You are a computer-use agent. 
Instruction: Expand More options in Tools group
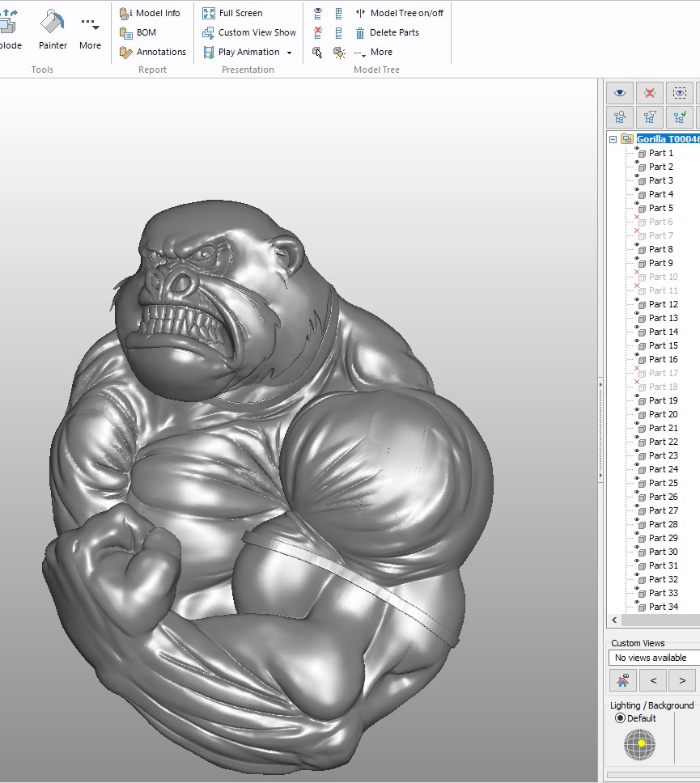point(90,31)
